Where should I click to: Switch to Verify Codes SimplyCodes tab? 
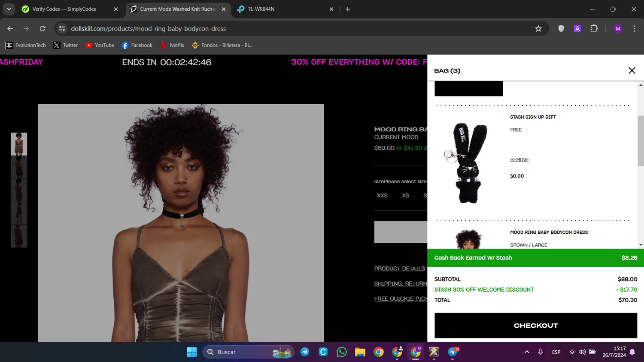pos(71,9)
